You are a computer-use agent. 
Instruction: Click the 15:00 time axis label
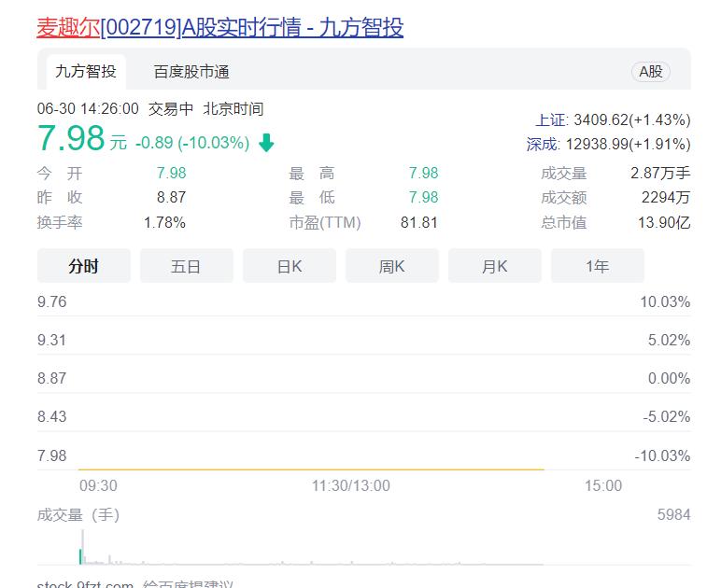coord(603,485)
